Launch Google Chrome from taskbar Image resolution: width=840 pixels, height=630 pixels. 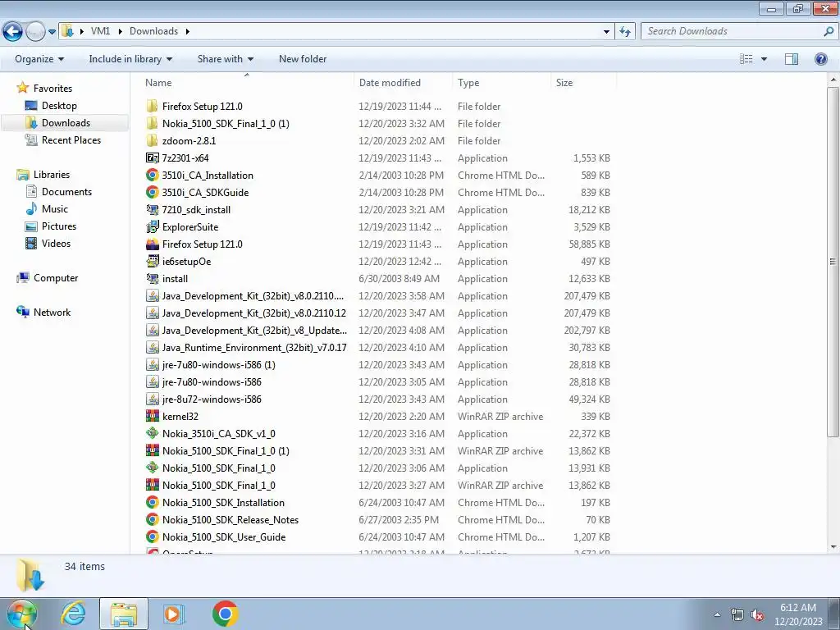225,614
